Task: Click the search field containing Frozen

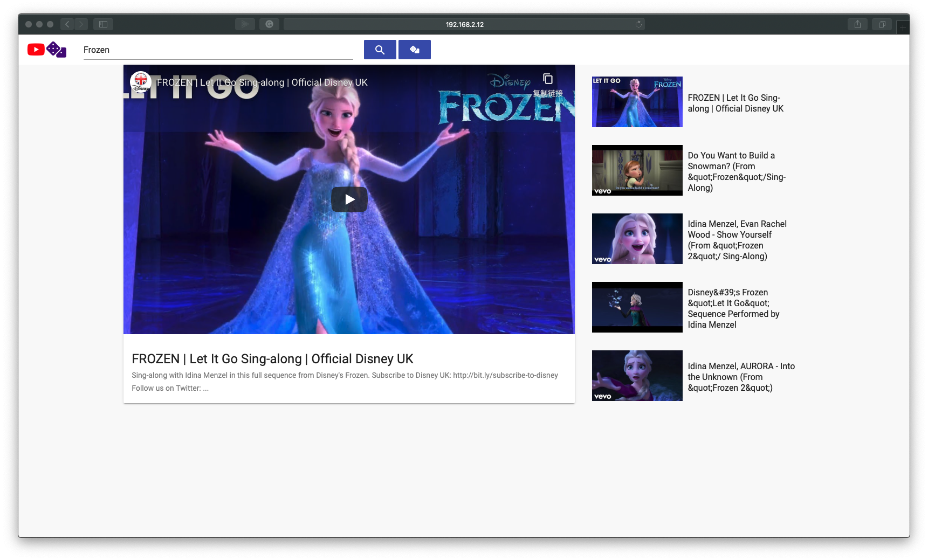Action: click(x=218, y=50)
